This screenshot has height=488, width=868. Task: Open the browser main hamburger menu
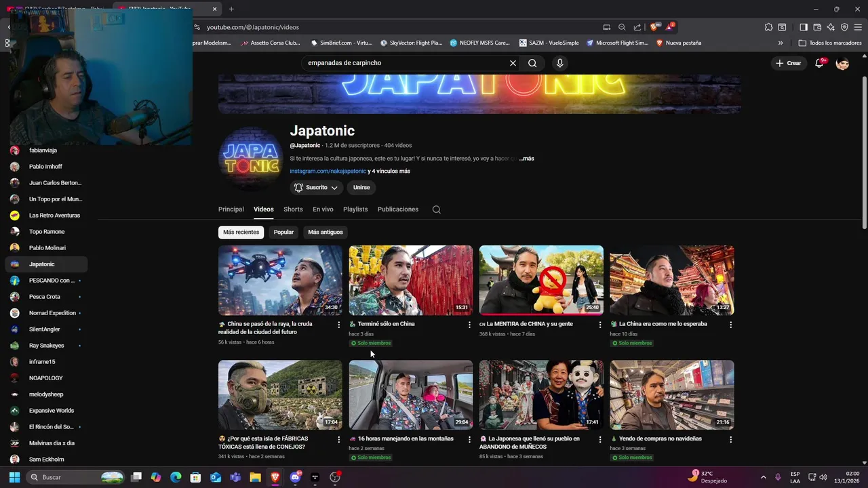(x=858, y=27)
